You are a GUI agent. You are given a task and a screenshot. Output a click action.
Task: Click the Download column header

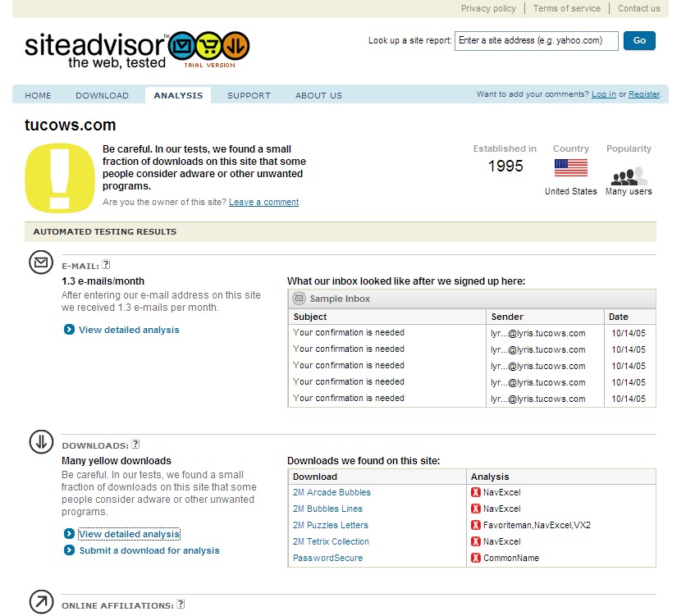pos(315,477)
